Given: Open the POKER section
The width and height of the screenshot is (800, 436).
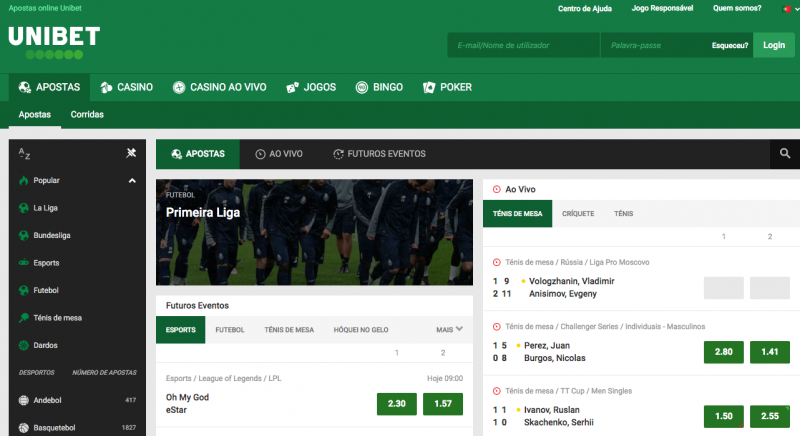Looking at the screenshot, I should point(447,87).
